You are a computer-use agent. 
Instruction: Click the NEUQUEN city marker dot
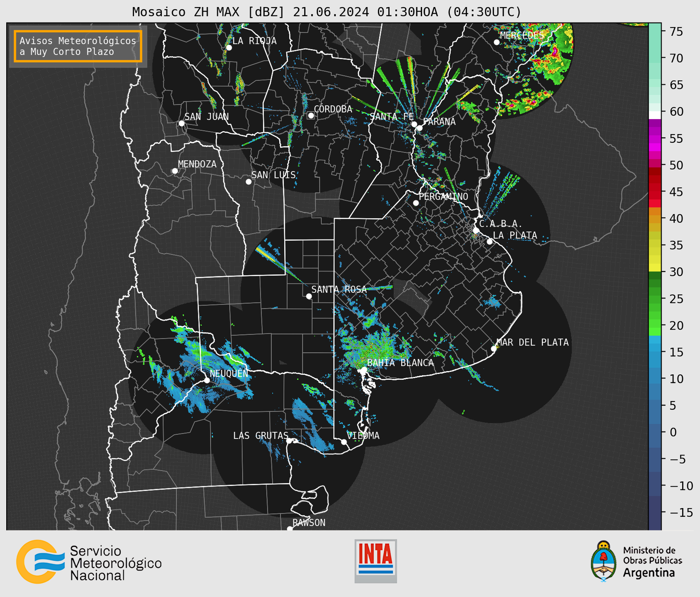207,380
